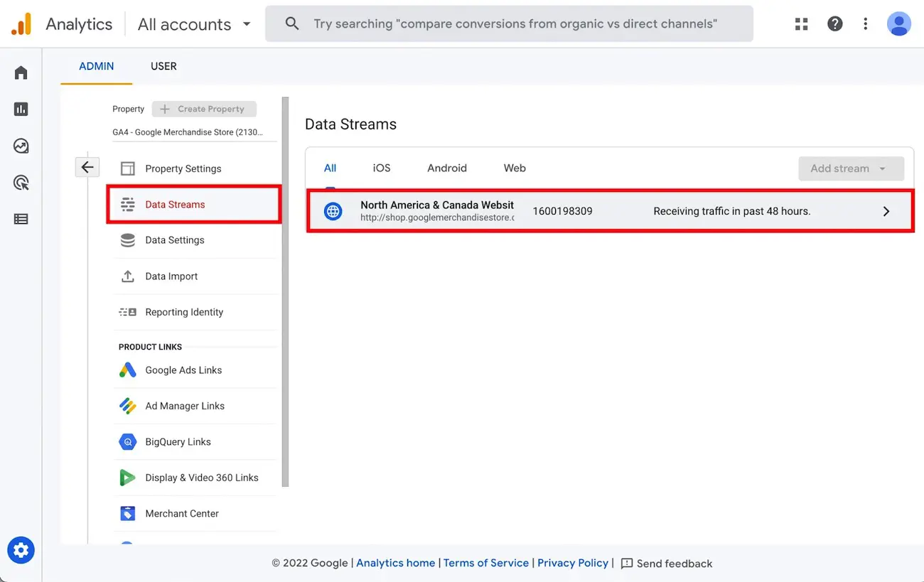Click the Create Property button
The height and width of the screenshot is (582, 924).
pyautogui.click(x=204, y=109)
